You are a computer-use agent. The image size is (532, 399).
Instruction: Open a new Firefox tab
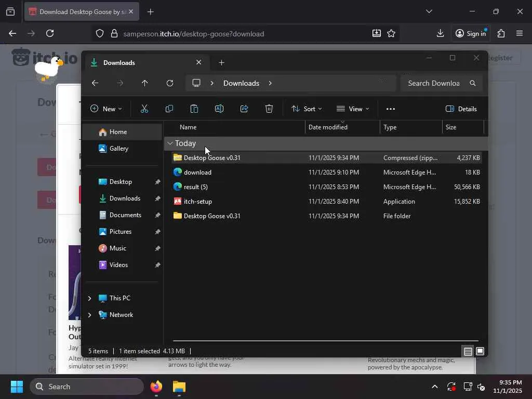coord(151,12)
